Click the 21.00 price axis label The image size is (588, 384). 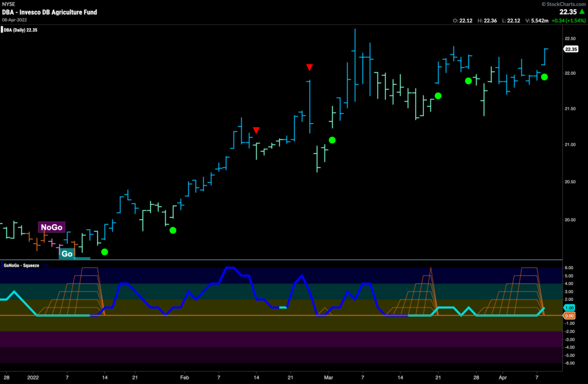[x=570, y=144]
